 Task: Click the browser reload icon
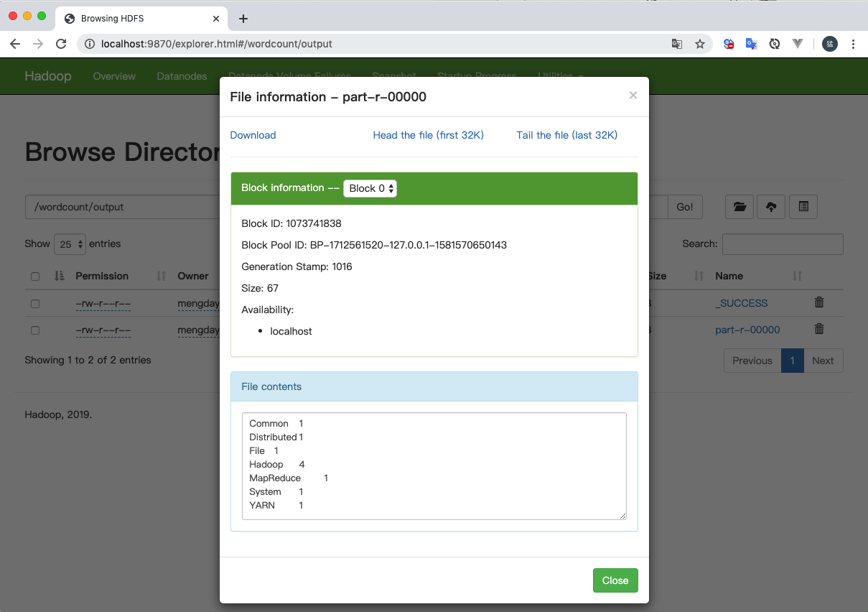point(61,44)
